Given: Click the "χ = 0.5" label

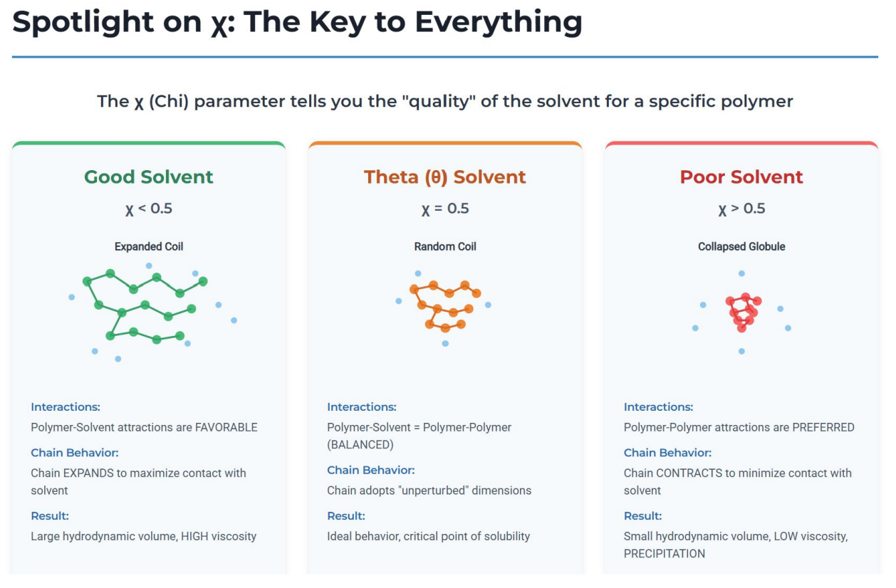Looking at the screenshot, I should 444,209.
